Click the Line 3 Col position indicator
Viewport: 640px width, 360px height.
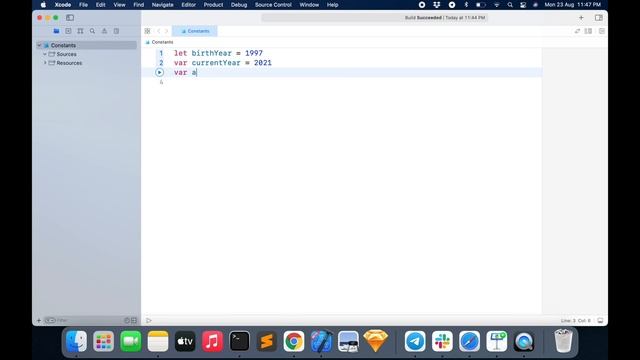576,320
